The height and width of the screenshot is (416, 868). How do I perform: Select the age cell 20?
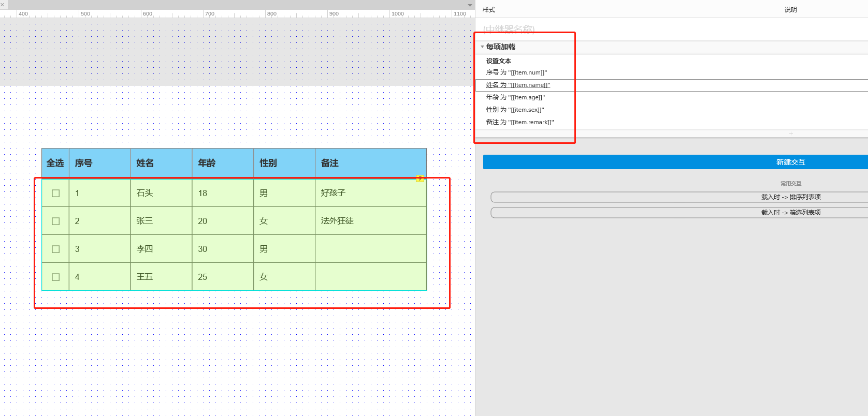click(x=223, y=221)
